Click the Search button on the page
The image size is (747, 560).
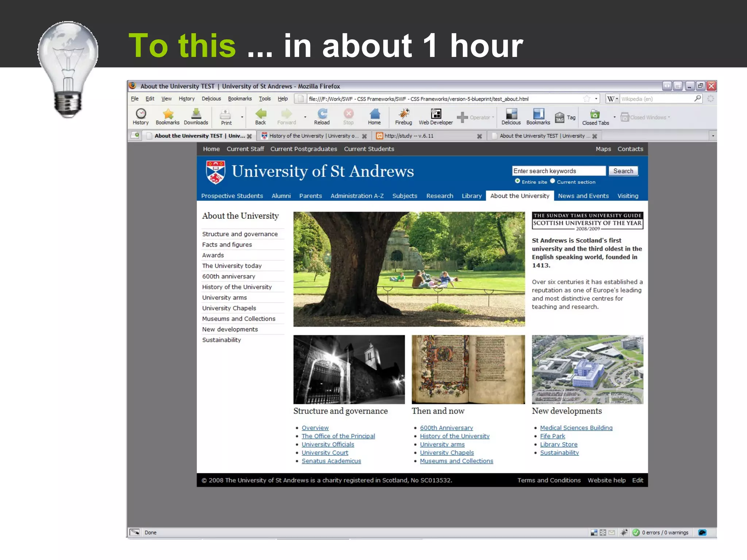point(623,171)
